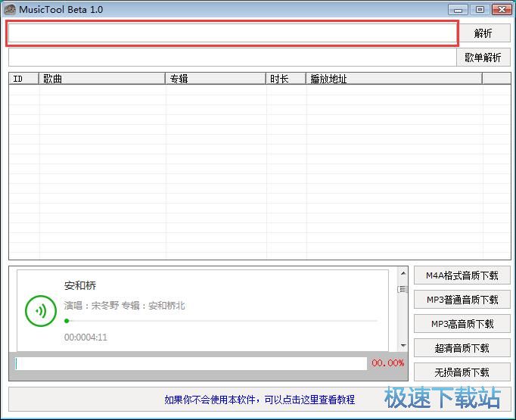Click the 00.00% download percentage
Viewport: 516px width, 420px height.
[x=387, y=363]
